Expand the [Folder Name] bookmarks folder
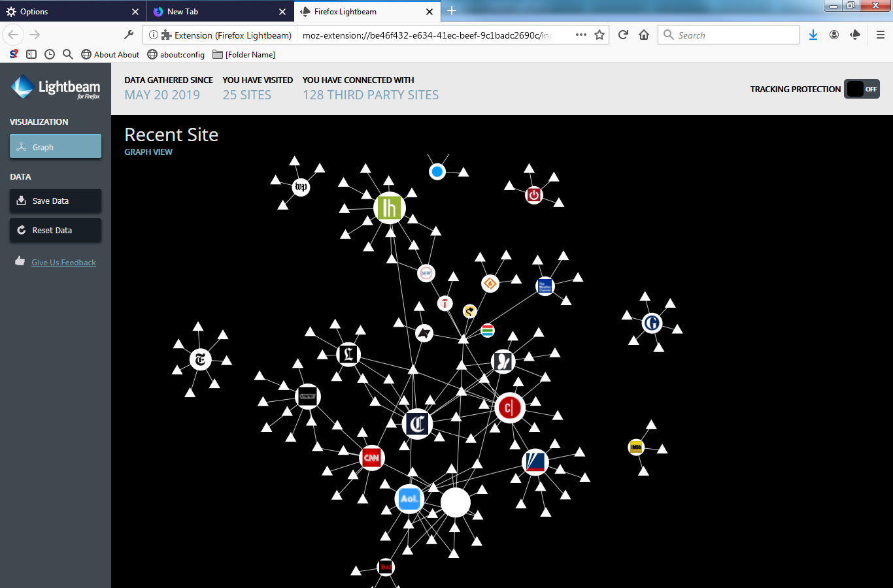This screenshot has height=588, width=893. tap(244, 54)
